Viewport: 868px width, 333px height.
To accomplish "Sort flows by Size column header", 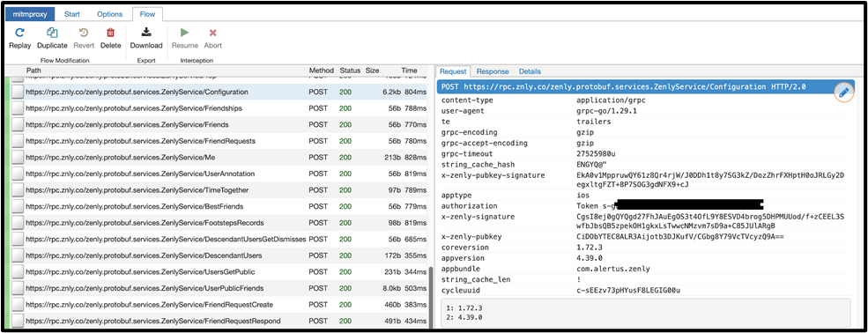I will click(373, 70).
